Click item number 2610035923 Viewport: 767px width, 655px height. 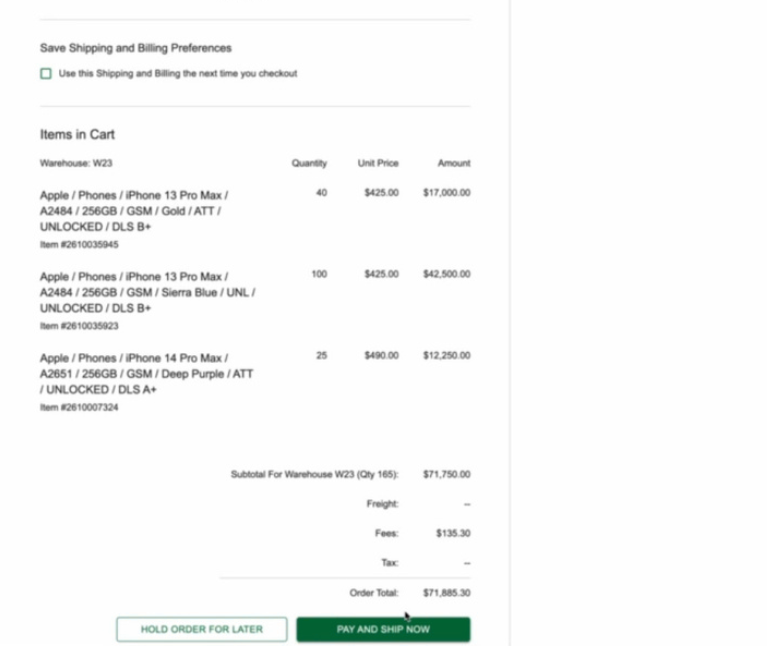coord(79,326)
